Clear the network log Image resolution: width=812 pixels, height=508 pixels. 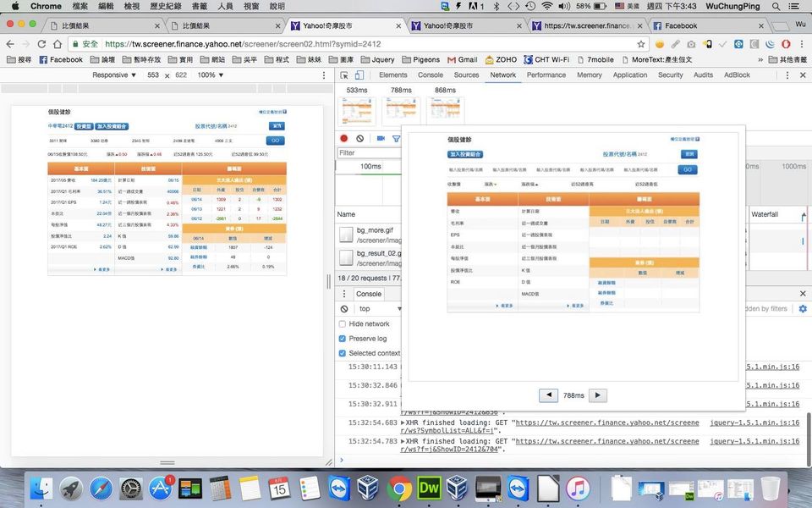[x=360, y=138]
